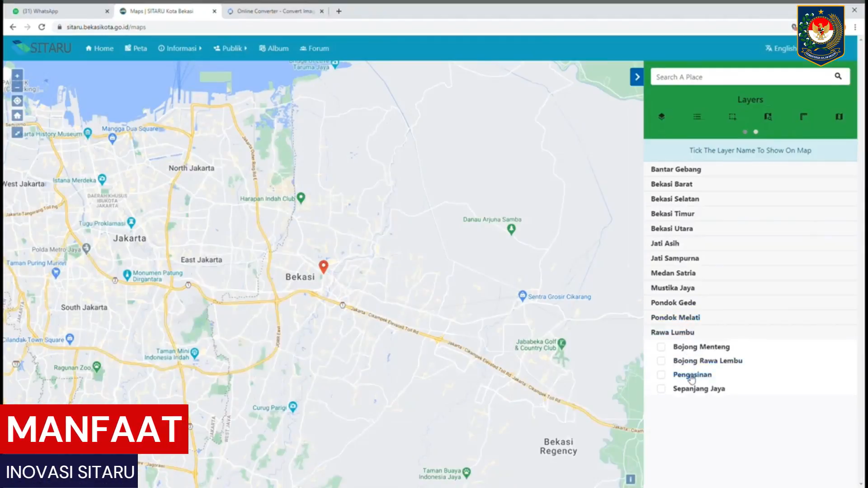Image resolution: width=868 pixels, height=488 pixels.
Task: Zoom out the map with minus button
Action: (17, 87)
